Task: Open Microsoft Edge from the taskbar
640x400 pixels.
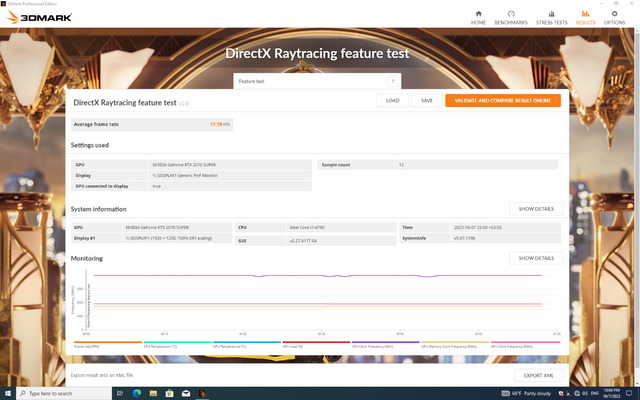Action: [x=135, y=393]
